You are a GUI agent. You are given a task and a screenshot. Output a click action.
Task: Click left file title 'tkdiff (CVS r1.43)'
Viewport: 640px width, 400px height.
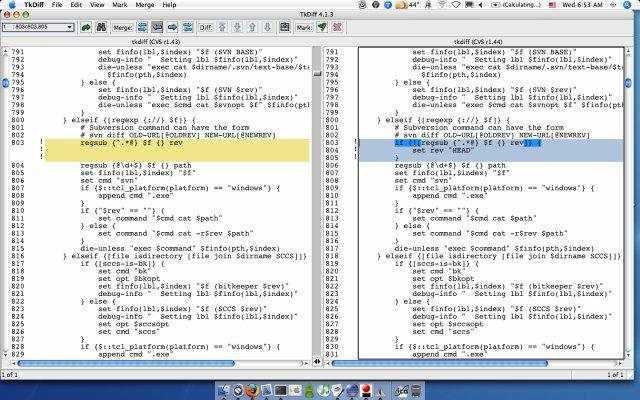pos(156,42)
